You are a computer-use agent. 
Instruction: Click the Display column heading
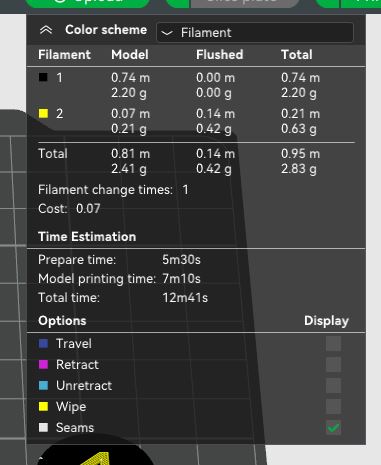[x=326, y=321]
